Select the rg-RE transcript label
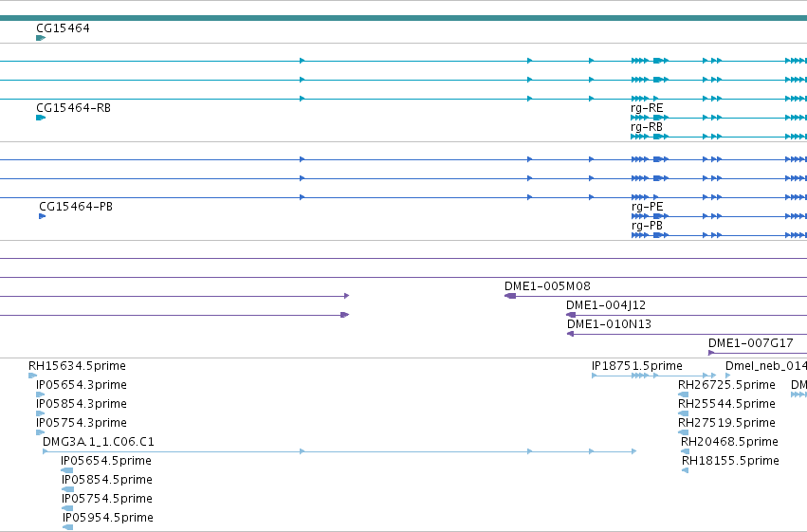Image resolution: width=807 pixels, height=532 pixels. click(647, 108)
